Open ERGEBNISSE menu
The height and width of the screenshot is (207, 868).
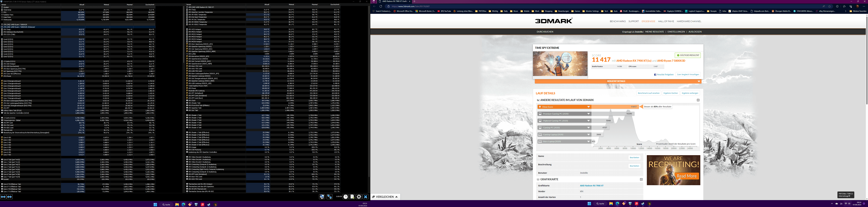tap(648, 21)
